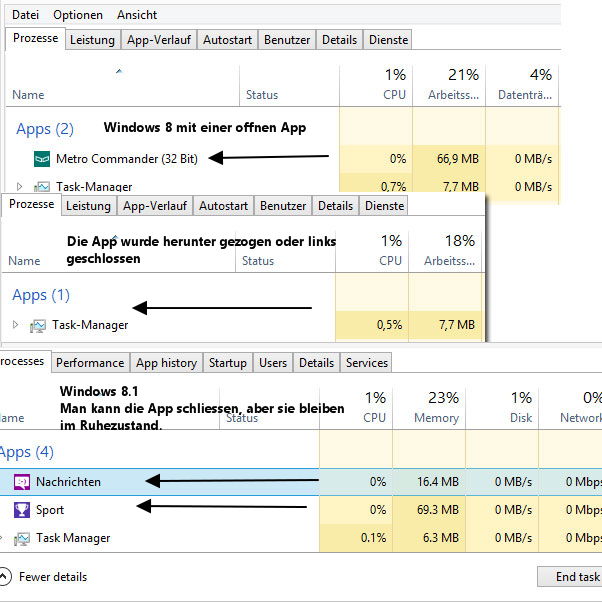Select Autostart tab in middle window

[x=223, y=206]
